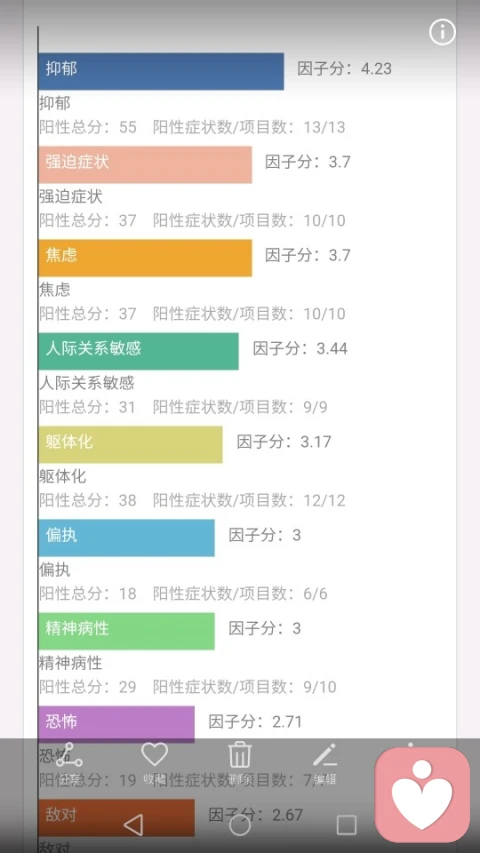This screenshot has height=853, width=480.
Task: Select the light blue 偏执 bar
Action: pyautogui.click(x=126, y=537)
